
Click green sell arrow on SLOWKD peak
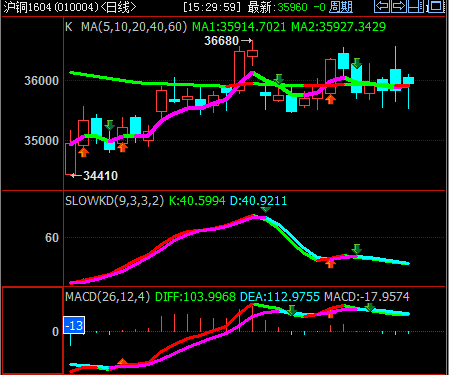(265, 209)
